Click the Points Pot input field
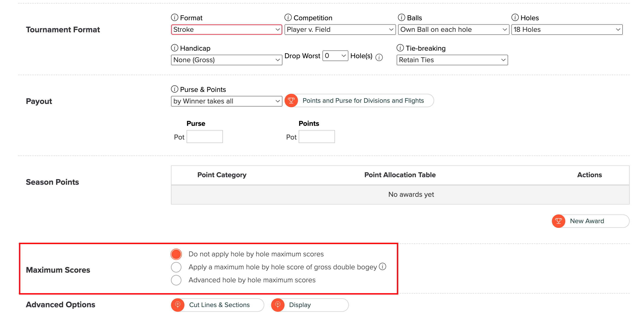 (317, 136)
